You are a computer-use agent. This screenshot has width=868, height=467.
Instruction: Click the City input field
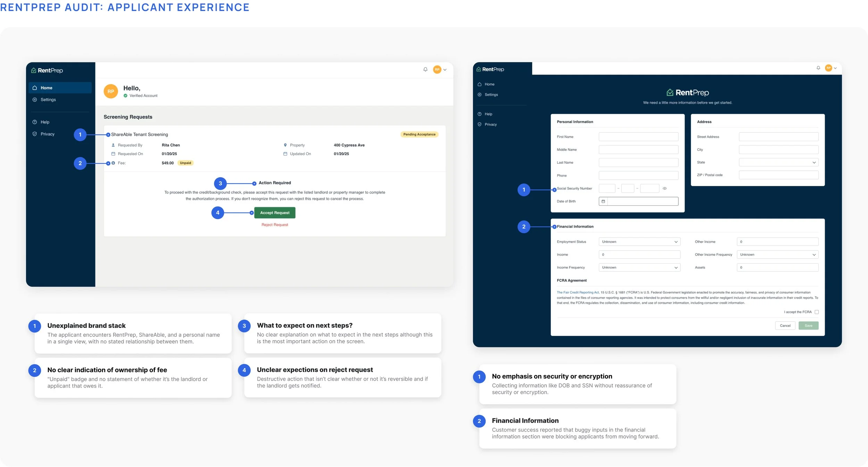[x=778, y=150]
